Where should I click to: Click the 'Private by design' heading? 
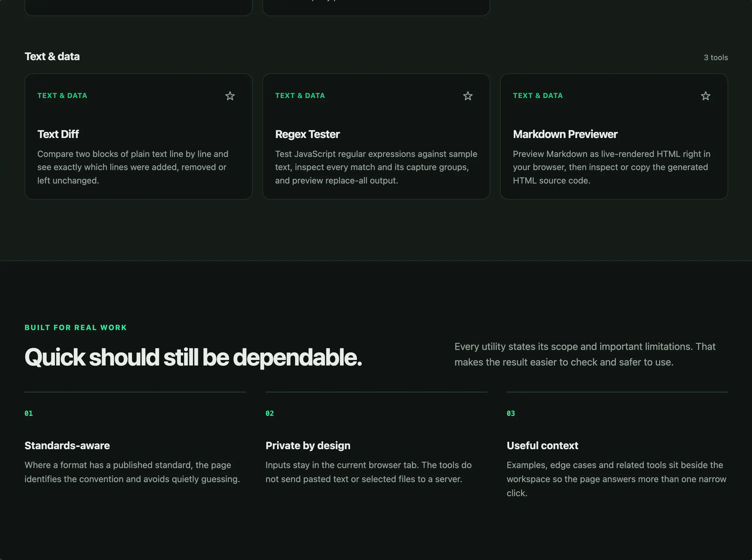point(308,445)
